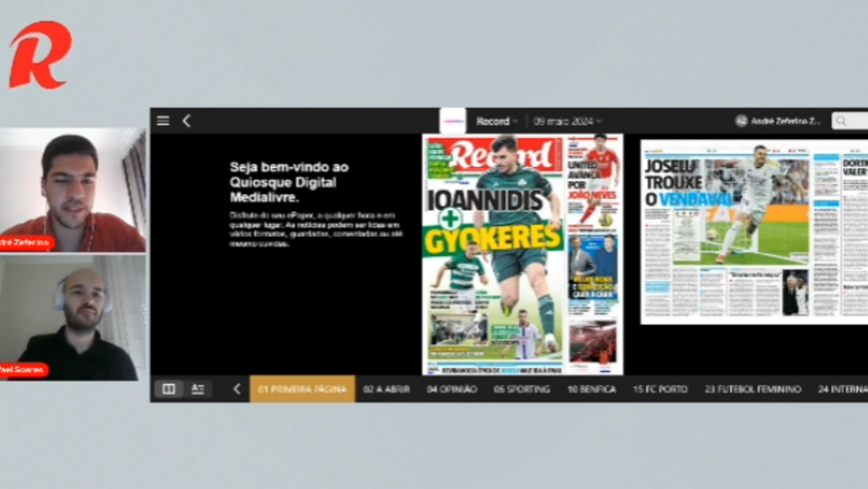
Task: Select the lower webcam feed with headphones
Action: click(x=73, y=318)
